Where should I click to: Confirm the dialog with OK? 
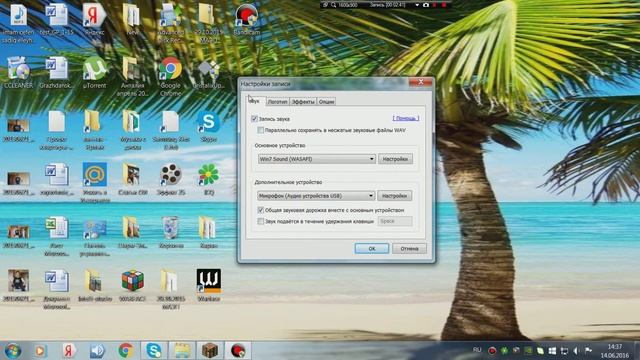coord(372,248)
